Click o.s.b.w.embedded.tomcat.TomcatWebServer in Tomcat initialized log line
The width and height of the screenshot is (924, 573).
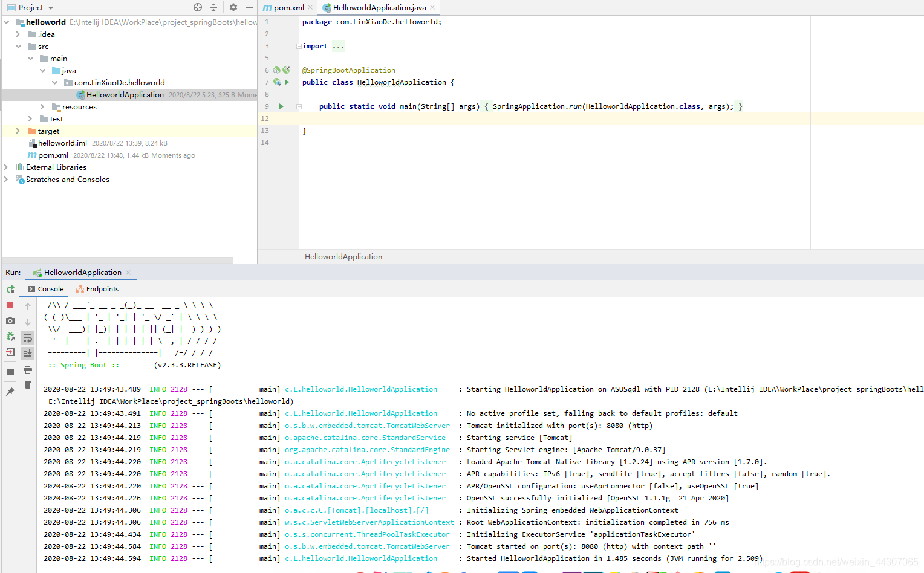(x=367, y=426)
